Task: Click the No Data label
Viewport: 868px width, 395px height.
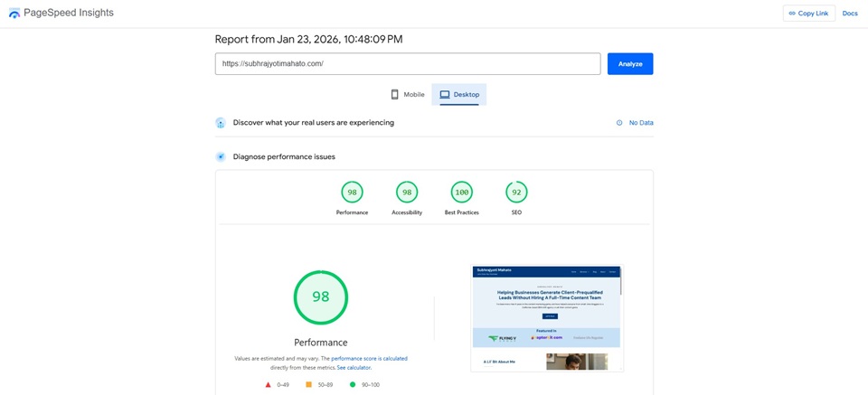Action: click(x=641, y=123)
